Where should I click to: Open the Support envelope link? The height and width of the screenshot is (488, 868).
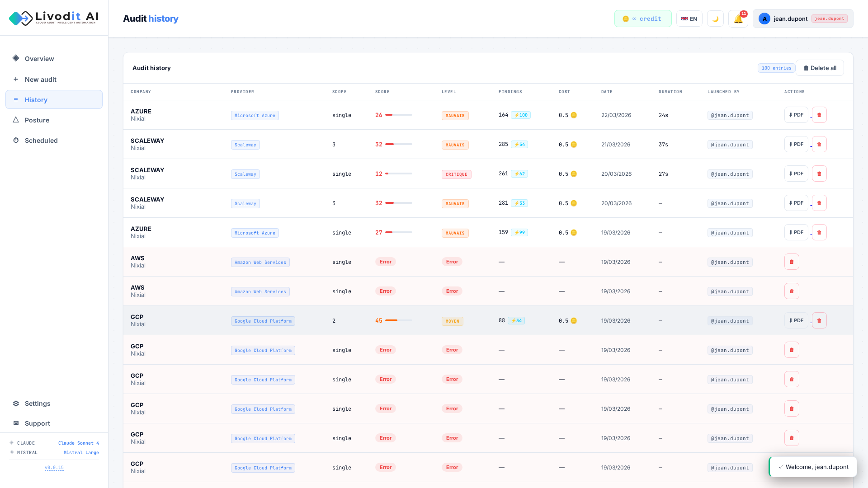pyautogui.click(x=38, y=423)
